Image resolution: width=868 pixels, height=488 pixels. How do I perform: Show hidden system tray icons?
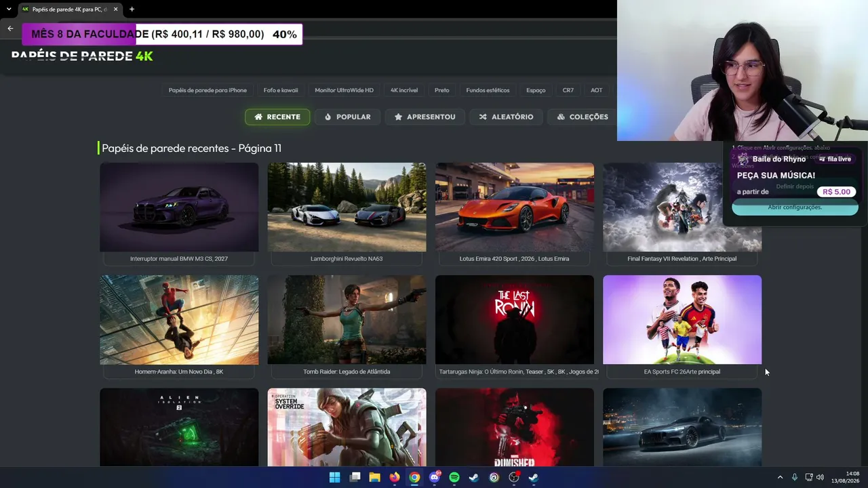click(x=780, y=477)
